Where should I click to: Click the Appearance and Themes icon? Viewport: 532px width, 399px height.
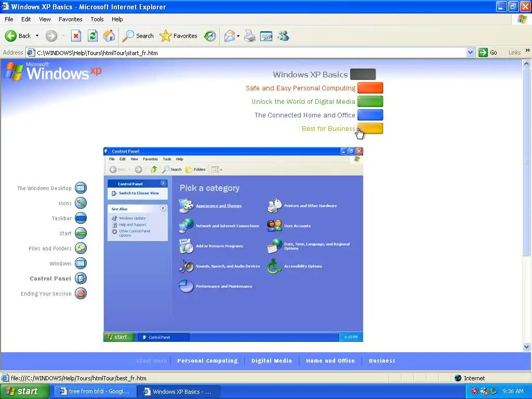click(x=187, y=206)
